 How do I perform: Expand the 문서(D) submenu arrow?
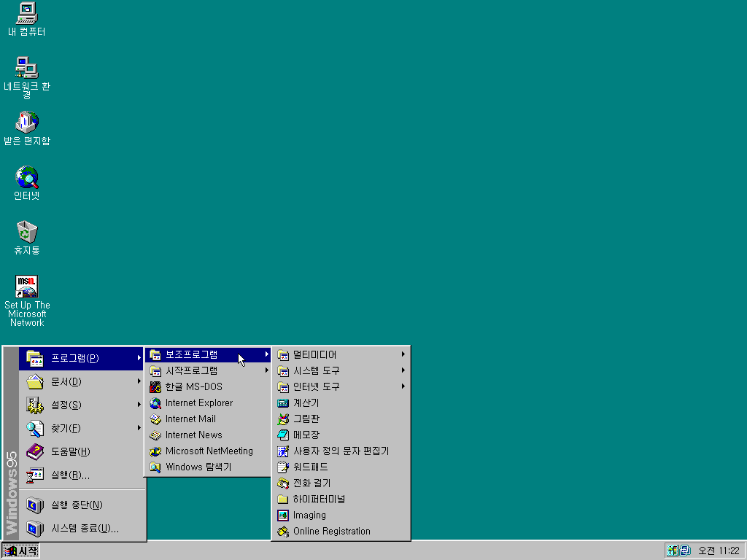pos(139,381)
